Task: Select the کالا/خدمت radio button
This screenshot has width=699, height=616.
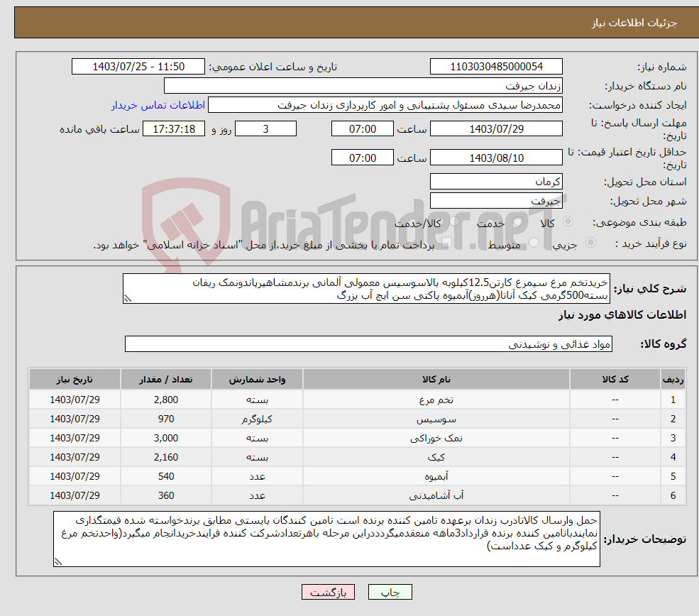Action: coord(454,221)
